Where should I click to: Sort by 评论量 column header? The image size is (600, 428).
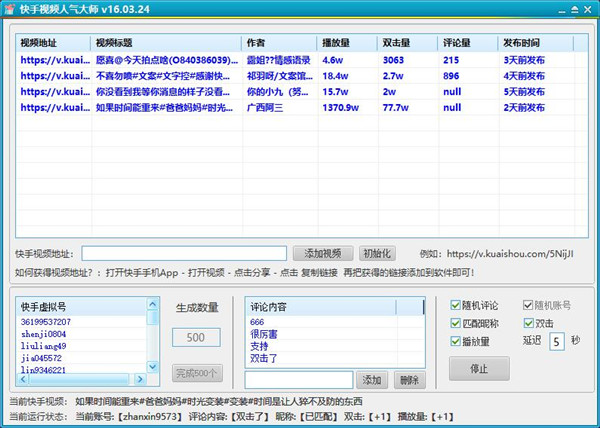[468, 43]
